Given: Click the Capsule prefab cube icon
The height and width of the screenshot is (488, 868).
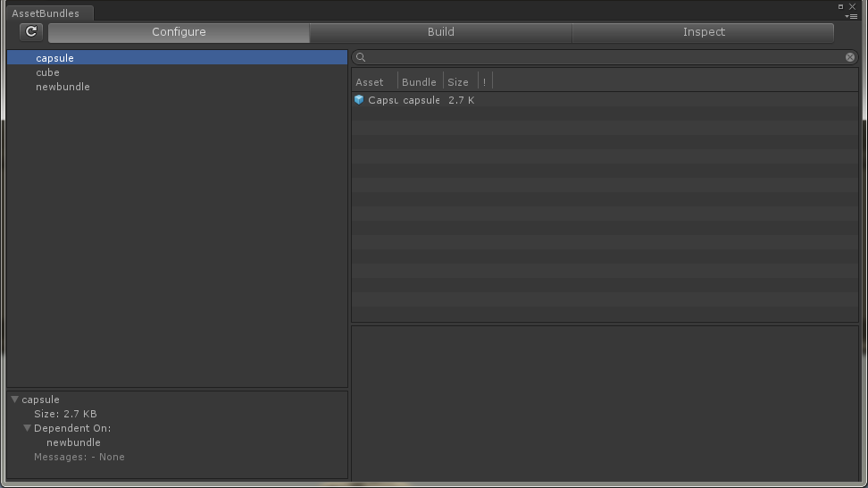Looking at the screenshot, I should click(359, 100).
